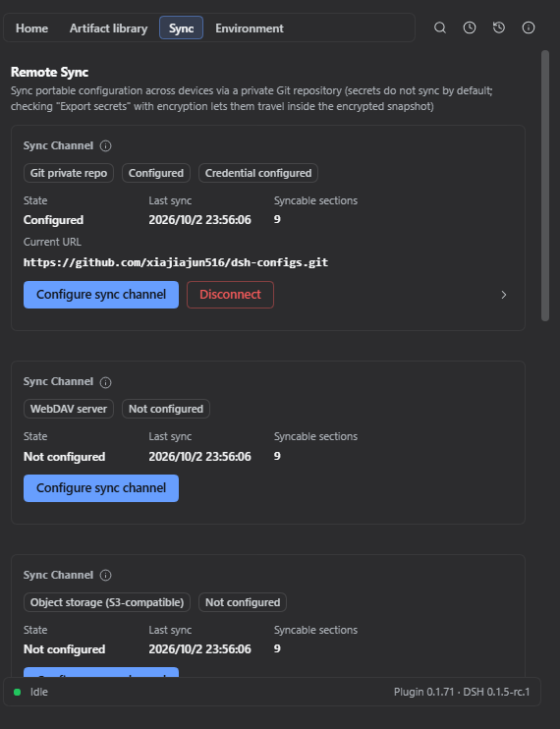Open the search magnifier icon
Image resolution: width=560 pixels, height=729 pixels.
click(439, 28)
